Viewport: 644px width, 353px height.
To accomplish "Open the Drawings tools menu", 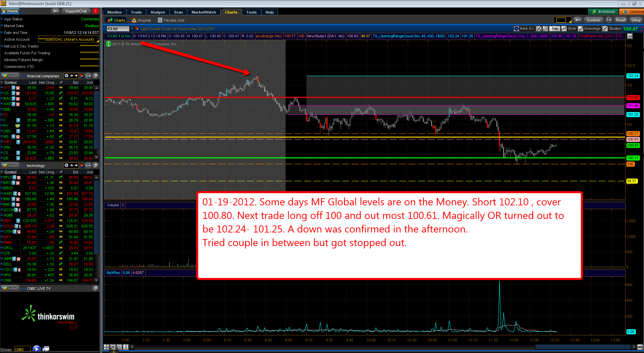I will pos(589,29).
